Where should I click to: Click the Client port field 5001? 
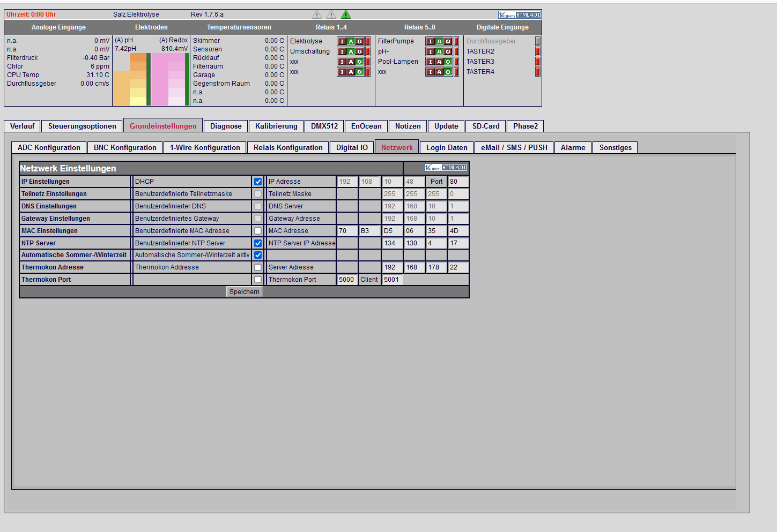392,280
